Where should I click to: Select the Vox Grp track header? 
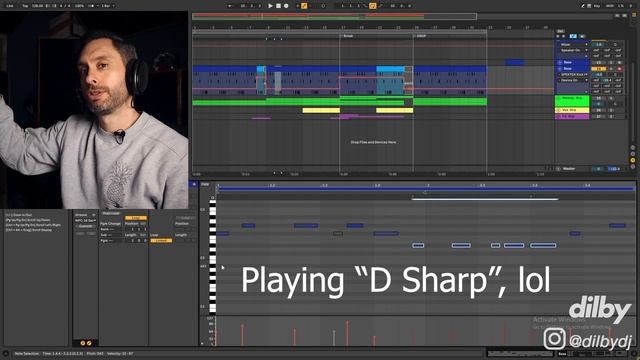pos(572,110)
